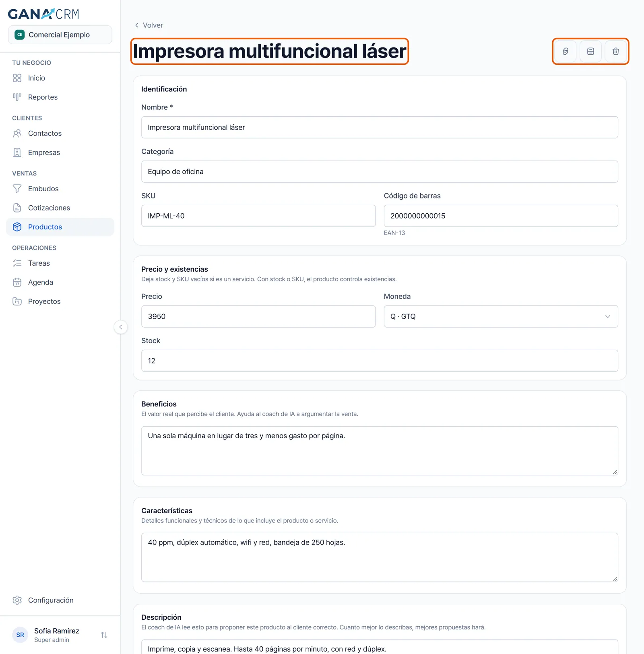Click the Contactos people icon
This screenshot has height=654, width=644.
pyautogui.click(x=17, y=133)
